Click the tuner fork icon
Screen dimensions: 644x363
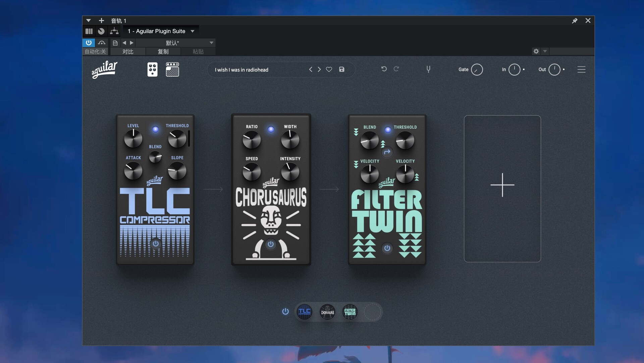coord(428,69)
